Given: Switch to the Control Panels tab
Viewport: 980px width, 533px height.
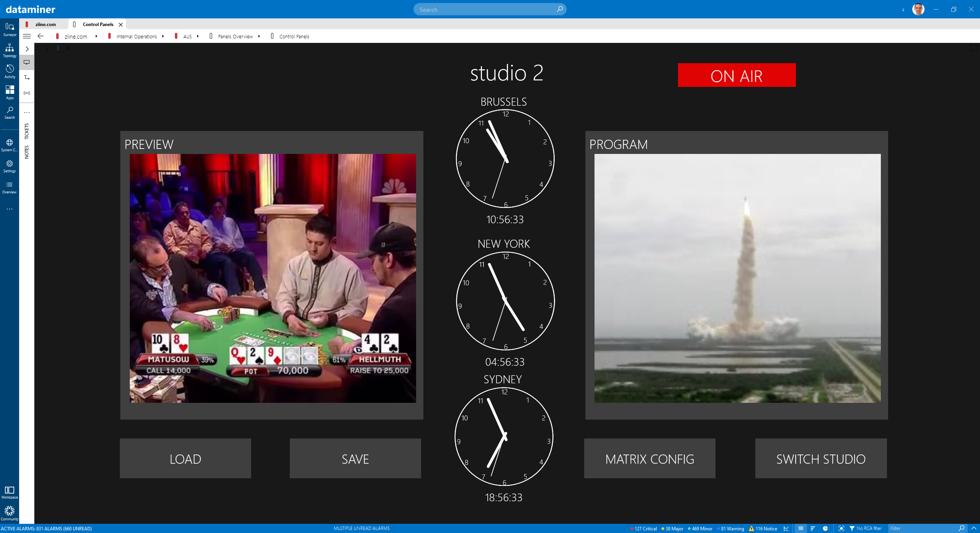Looking at the screenshot, I should tap(98, 24).
